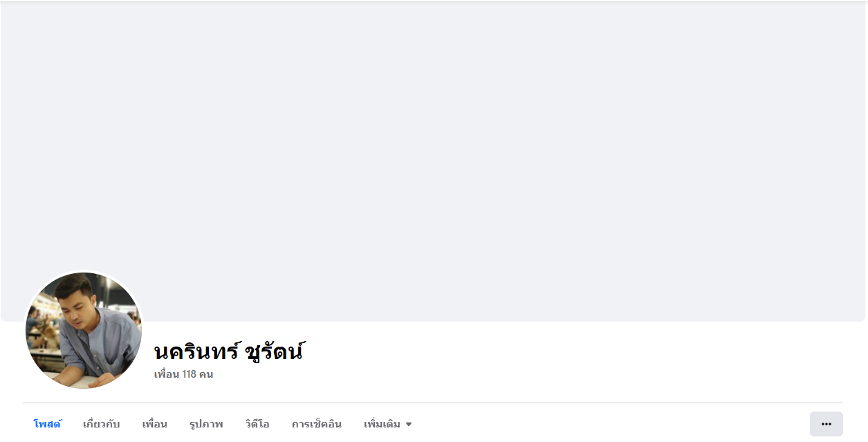Open the ellipsis menu right of the tabs
The height and width of the screenshot is (442, 868).
pyautogui.click(x=826, y=424)
